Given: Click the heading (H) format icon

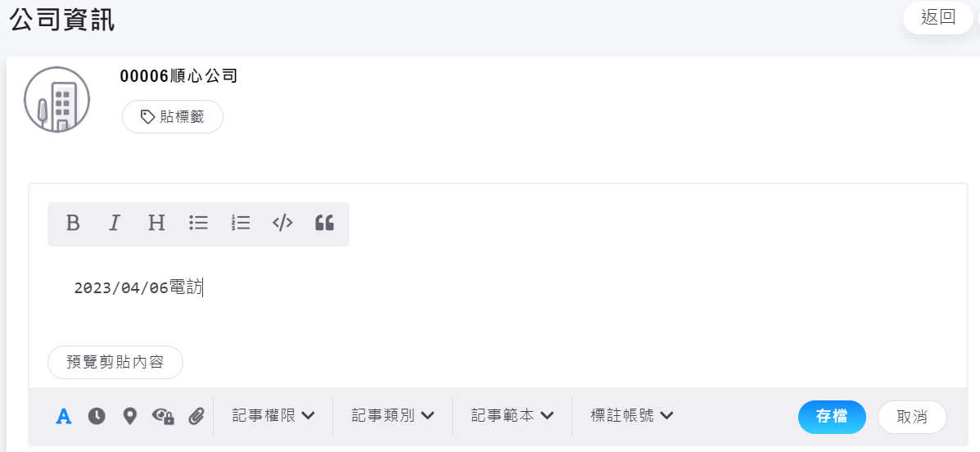Looking at the screenshot, I should 156,223.
